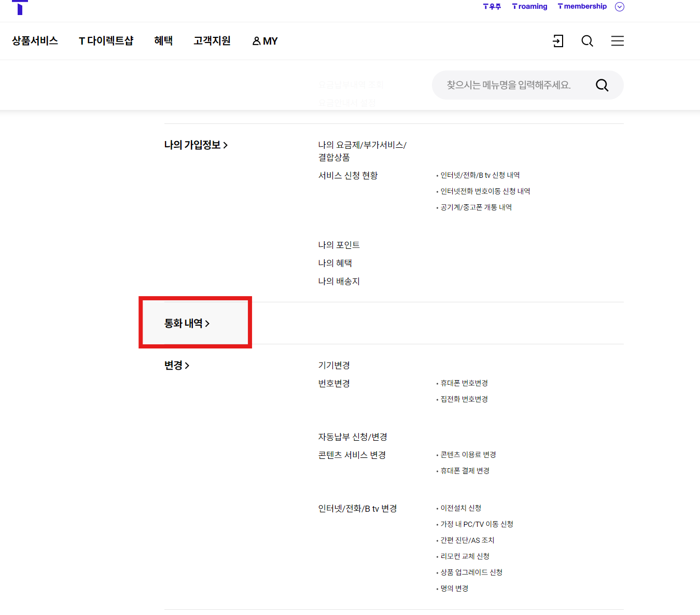Open T roaming link

(x=529, y=7)
